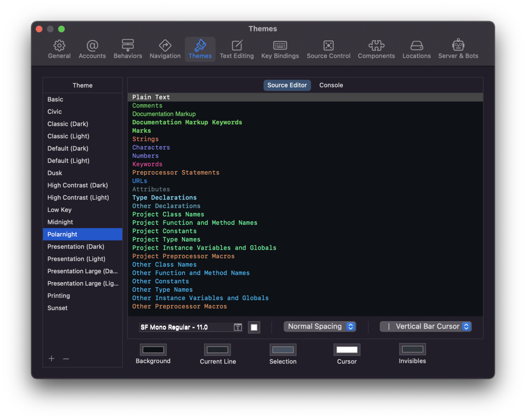Image resolution: width=526 pixels, height=420 pixels.
Task: Select the Keywords row in the list
Action: coord(147,164)
